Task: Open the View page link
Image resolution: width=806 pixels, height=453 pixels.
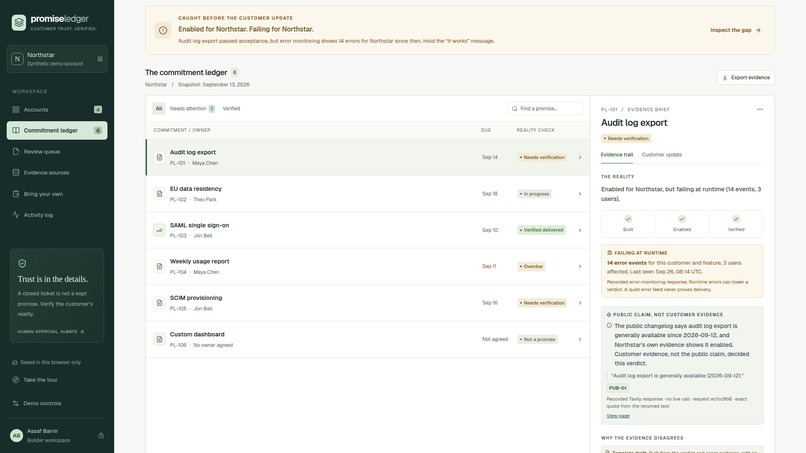Action: pos(618,416)
